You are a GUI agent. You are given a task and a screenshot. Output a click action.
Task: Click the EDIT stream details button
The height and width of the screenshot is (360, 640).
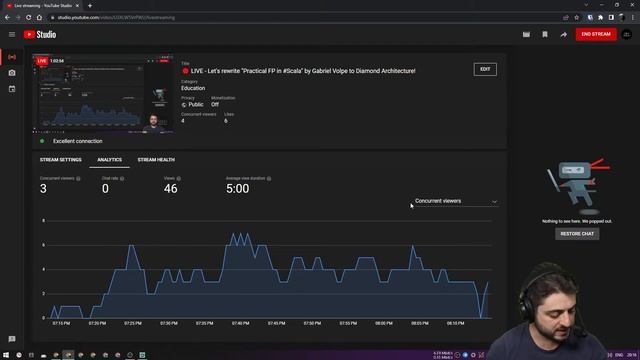point(485,69)
